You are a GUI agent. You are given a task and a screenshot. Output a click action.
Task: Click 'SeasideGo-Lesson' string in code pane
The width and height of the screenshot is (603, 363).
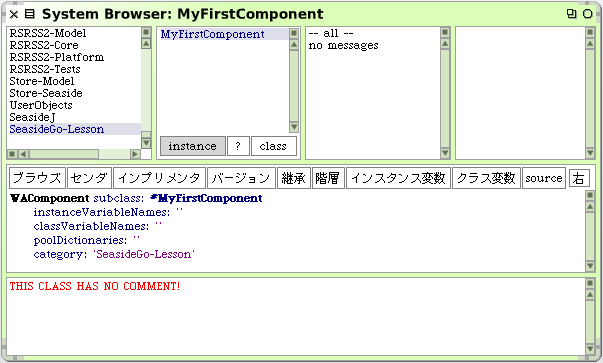144,254
